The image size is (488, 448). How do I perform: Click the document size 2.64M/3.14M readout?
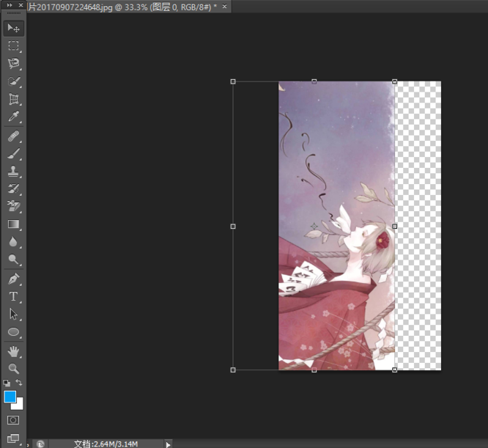[106, 444]
